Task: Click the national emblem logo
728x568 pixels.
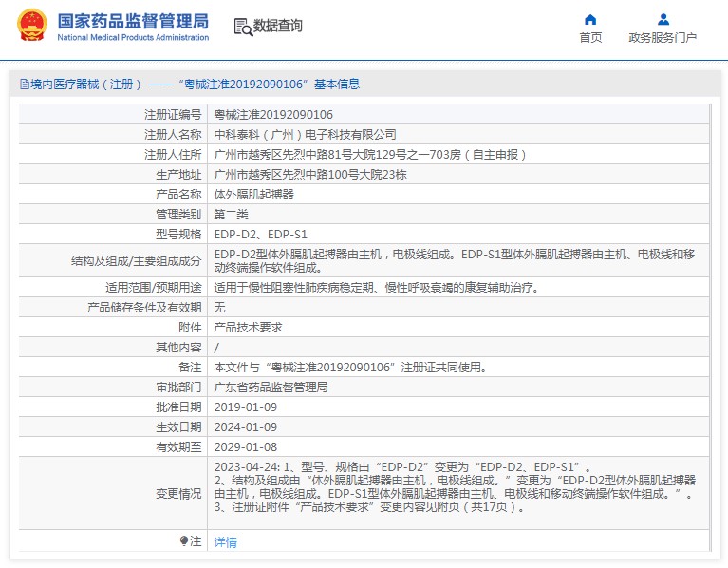Action: pyautogui.click(x=31, y=25)
